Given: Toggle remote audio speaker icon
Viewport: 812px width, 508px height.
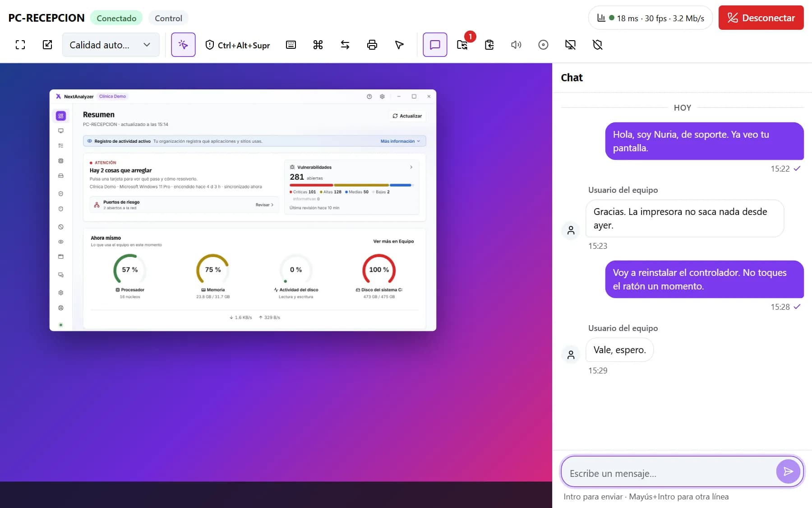Looking at the screenshot, I should click(x=517, y=45).
